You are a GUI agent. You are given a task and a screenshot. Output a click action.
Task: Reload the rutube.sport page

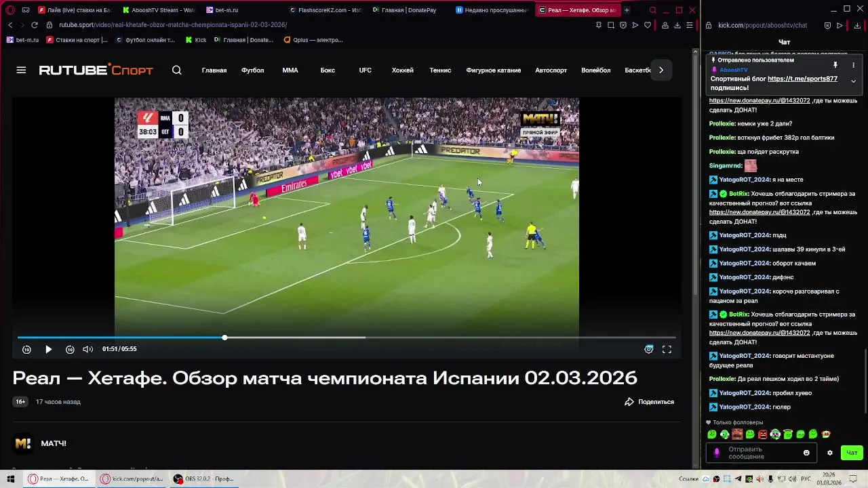click(35, 25)
